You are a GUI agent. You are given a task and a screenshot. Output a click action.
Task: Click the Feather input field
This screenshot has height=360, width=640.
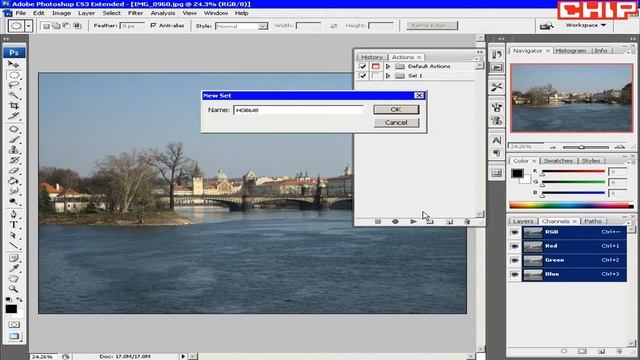point(132,26)
